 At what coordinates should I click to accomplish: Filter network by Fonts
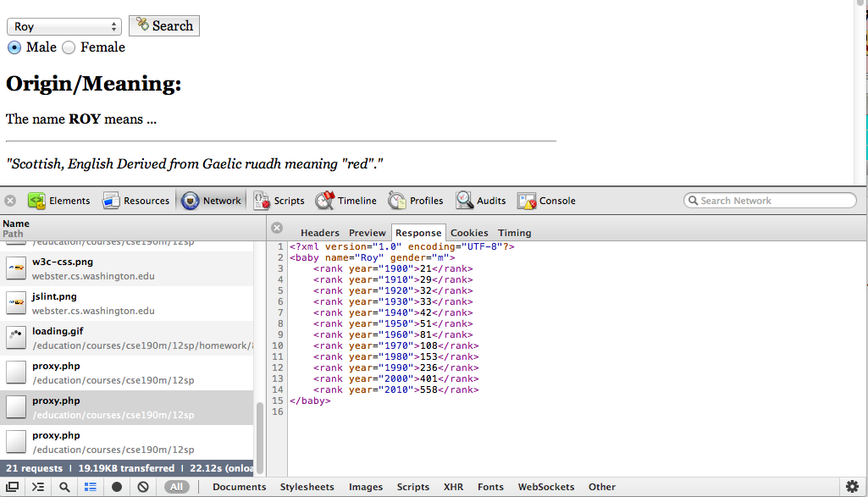coord(490,487)
